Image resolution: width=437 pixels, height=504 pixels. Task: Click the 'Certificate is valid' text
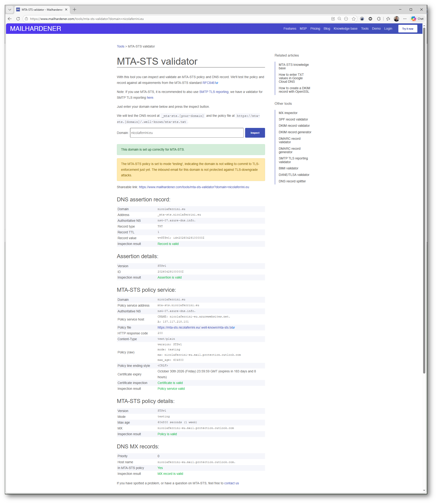tap(170, 383)
